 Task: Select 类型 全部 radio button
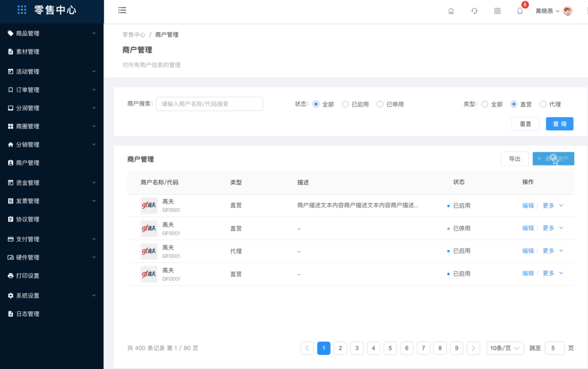coord(485,104)
